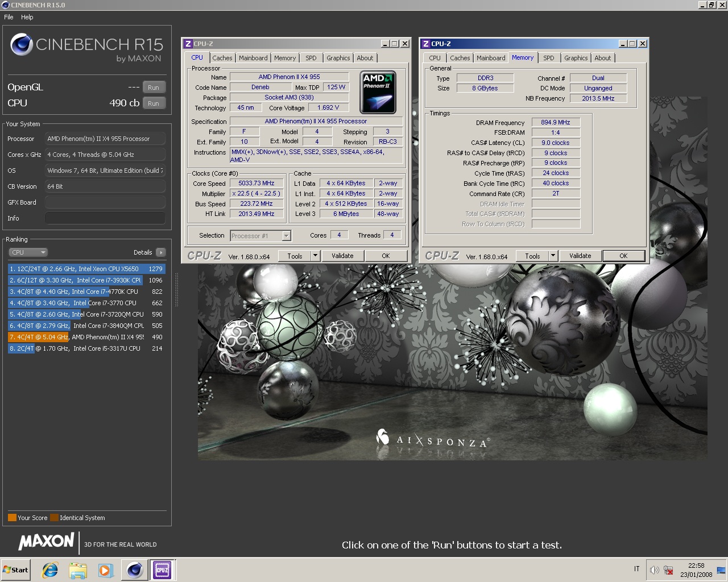Switch to Cinebench taskbar icon
The height and width of the screenshot is (582, 728).
[135, 569]
